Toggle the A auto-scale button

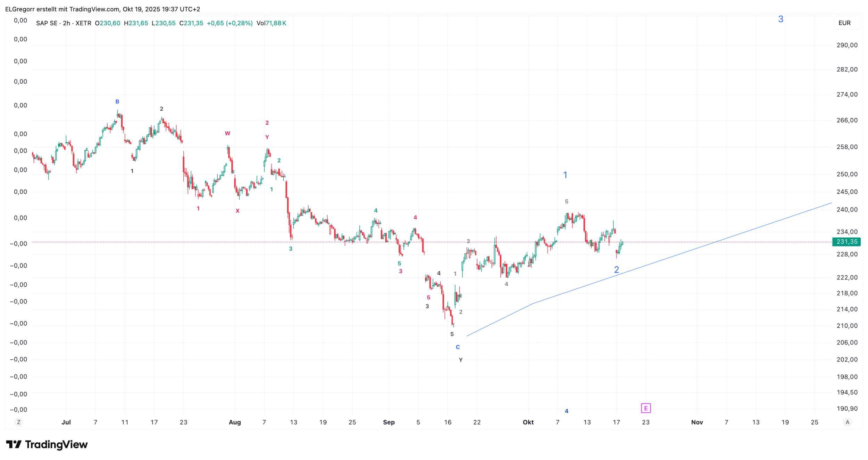[x=848, y=422]
